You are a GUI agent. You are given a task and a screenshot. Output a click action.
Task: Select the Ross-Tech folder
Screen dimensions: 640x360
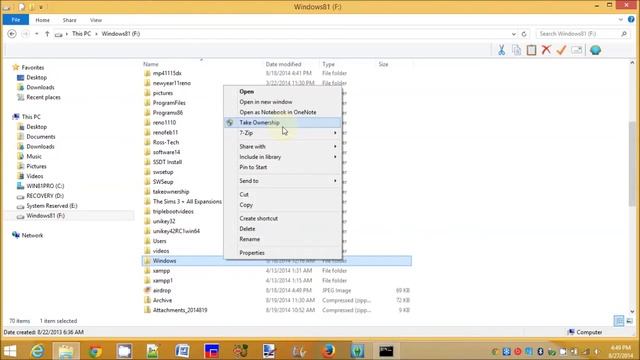pyautogui.click(x=166, y=142)
